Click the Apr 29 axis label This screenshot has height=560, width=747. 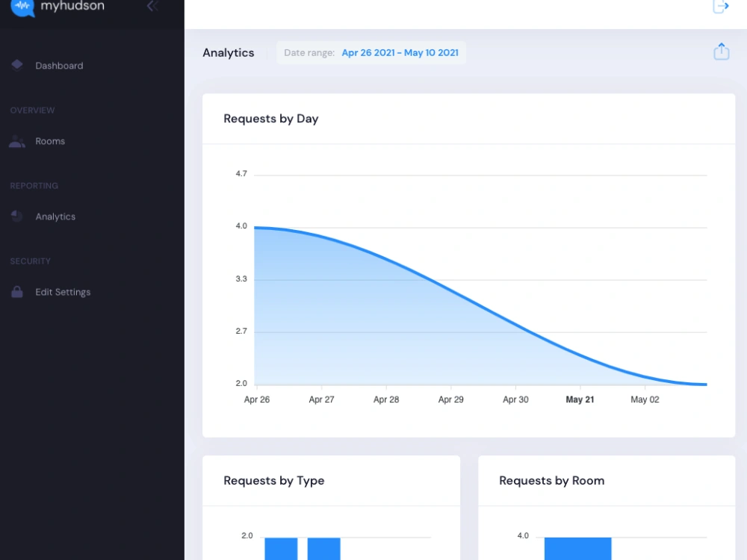450,399
